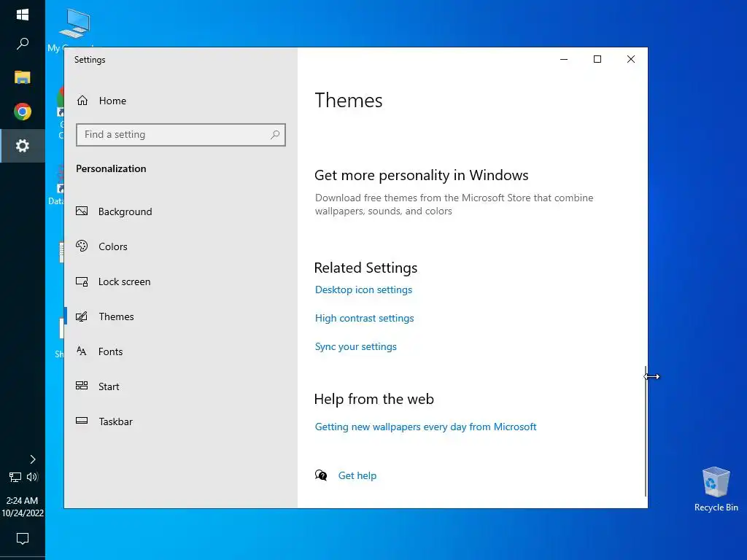This screenshot has width=747, height=560.
Task: Open the taskbar search magnifier
Action: tap(23, 44)
